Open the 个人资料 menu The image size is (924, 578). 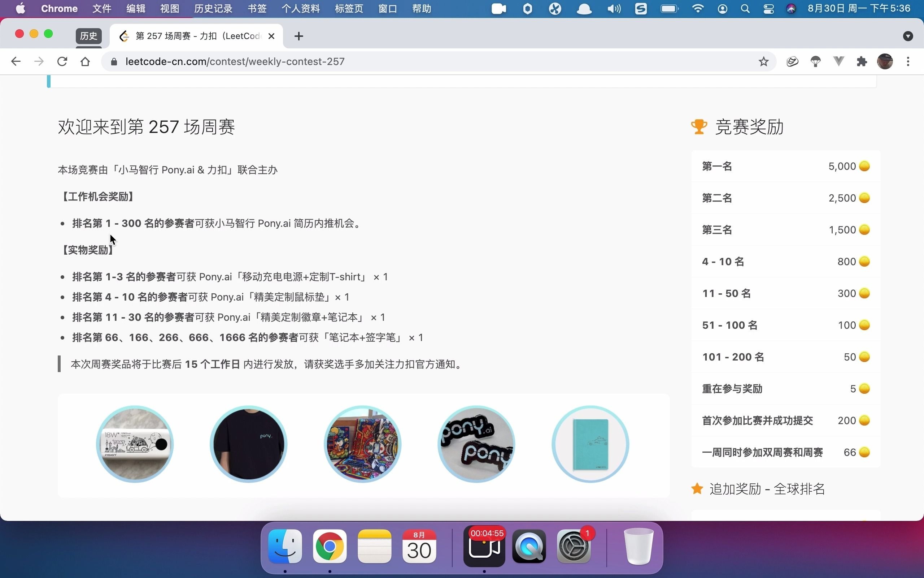click(301, 8)
